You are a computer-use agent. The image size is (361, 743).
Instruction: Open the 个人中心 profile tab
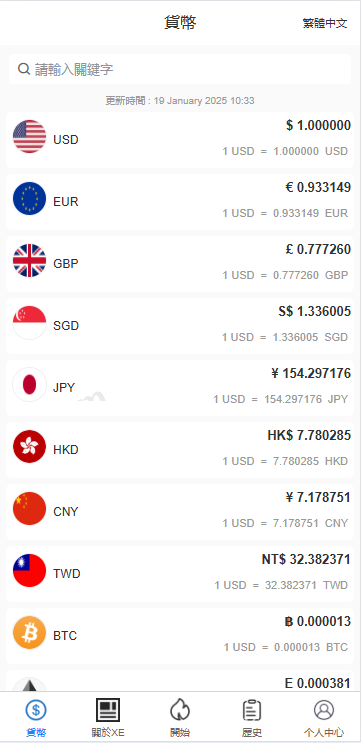[324, 718]
